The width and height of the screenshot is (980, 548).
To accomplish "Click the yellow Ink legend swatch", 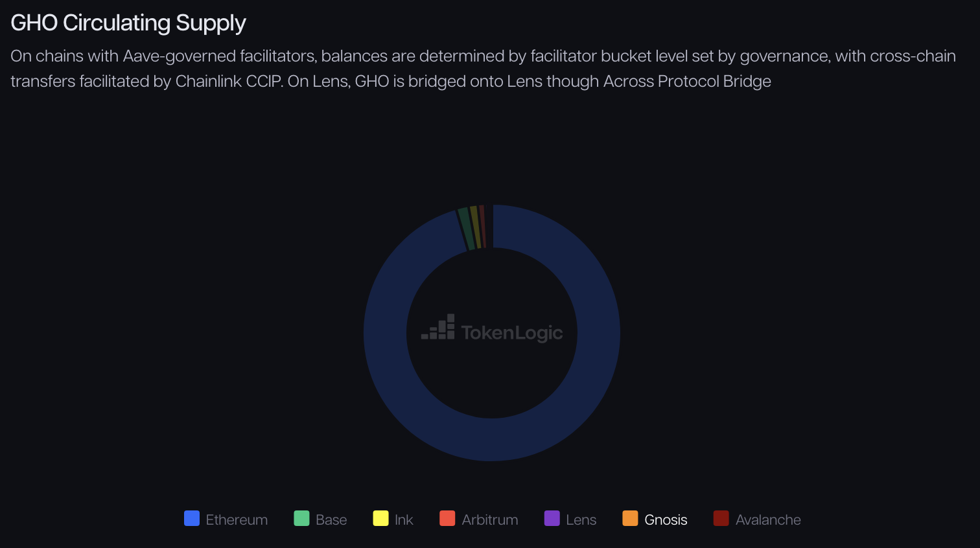I will [x=380, y=518].
